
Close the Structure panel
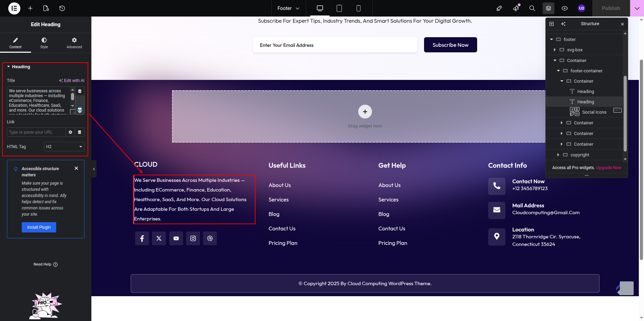[622, 24]
